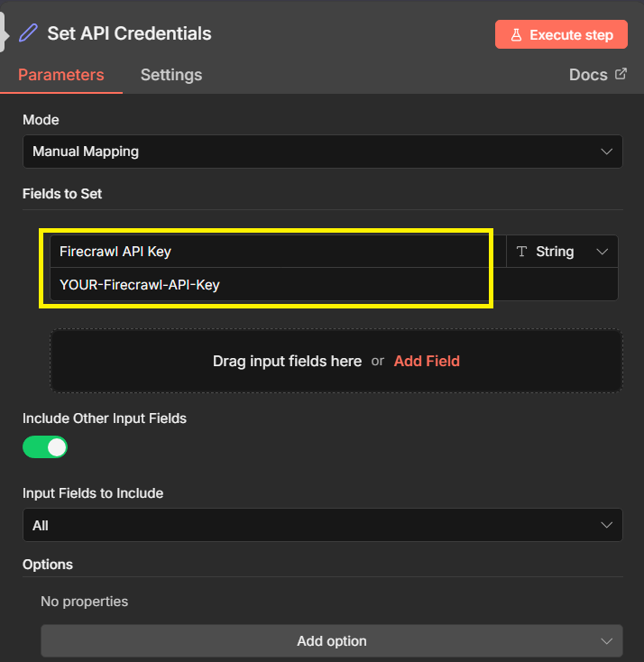Click the flask icon on Execute step
Screen dimensions: 644x662
click(x=516, y=35)
